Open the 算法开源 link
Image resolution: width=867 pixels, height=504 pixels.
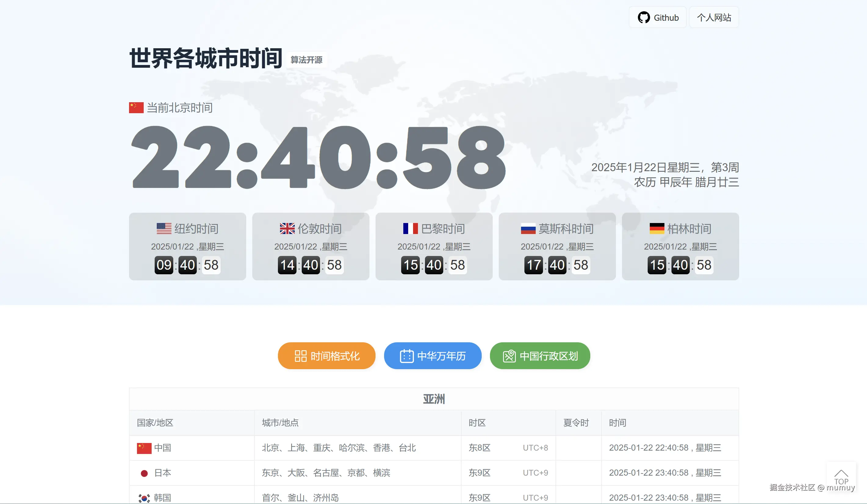(x=306, y=60)
